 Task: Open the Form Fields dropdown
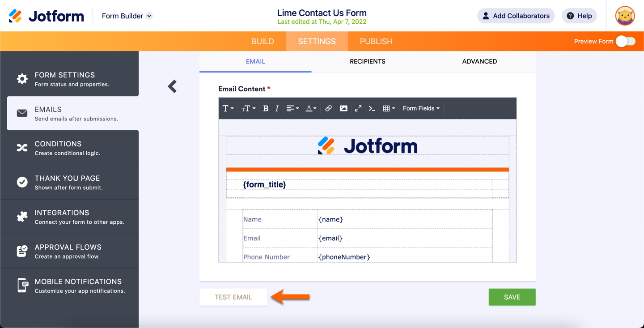421,108
